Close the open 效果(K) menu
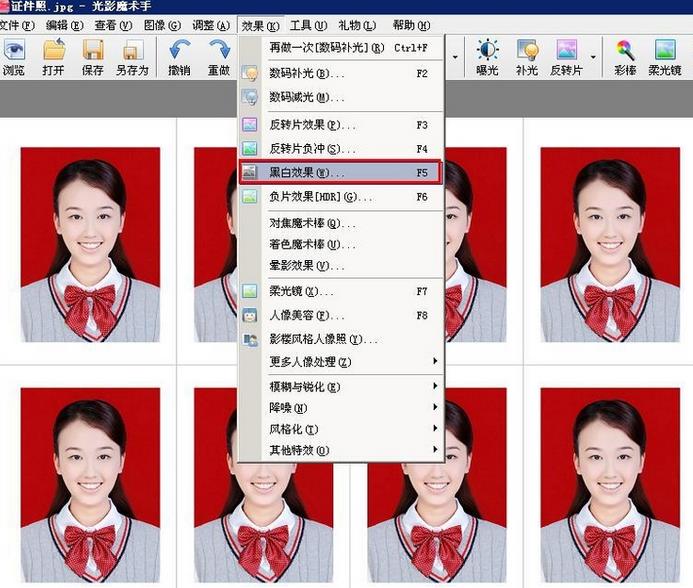The image size is (693, 588). pos(260,26)
